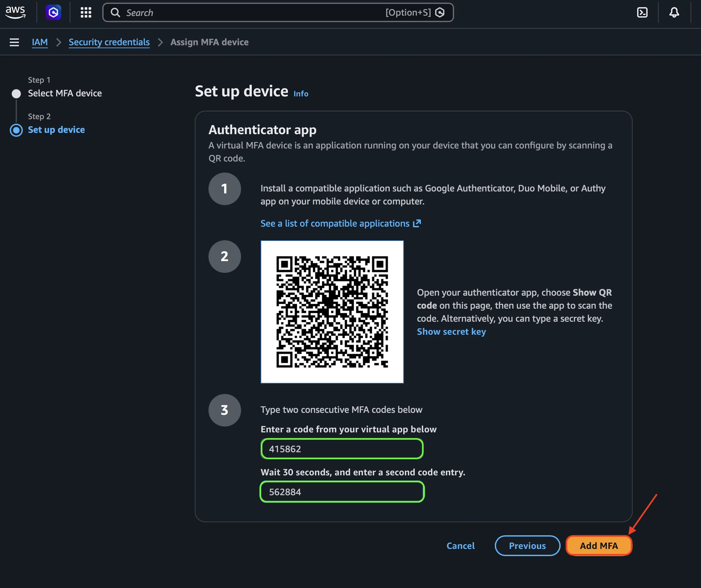Click Show secret key link
Viewport: 701px width, 588px height.
[451, 331]
